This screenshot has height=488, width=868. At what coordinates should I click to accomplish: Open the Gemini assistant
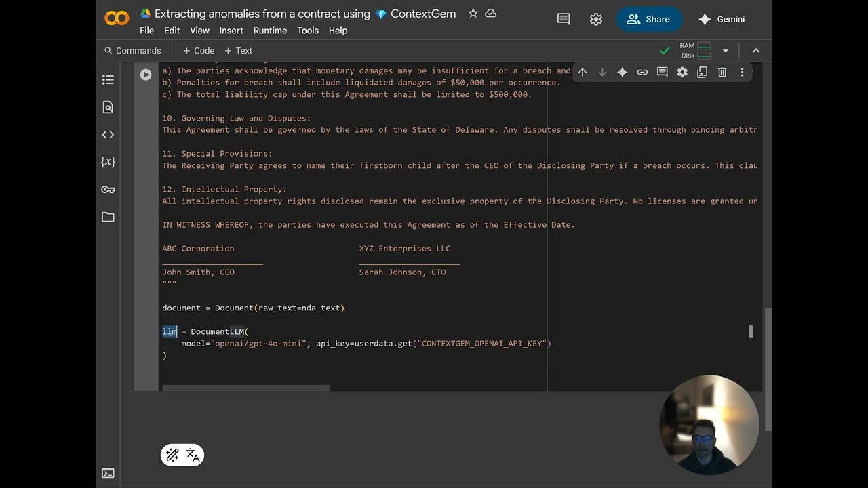coord(722,19)
